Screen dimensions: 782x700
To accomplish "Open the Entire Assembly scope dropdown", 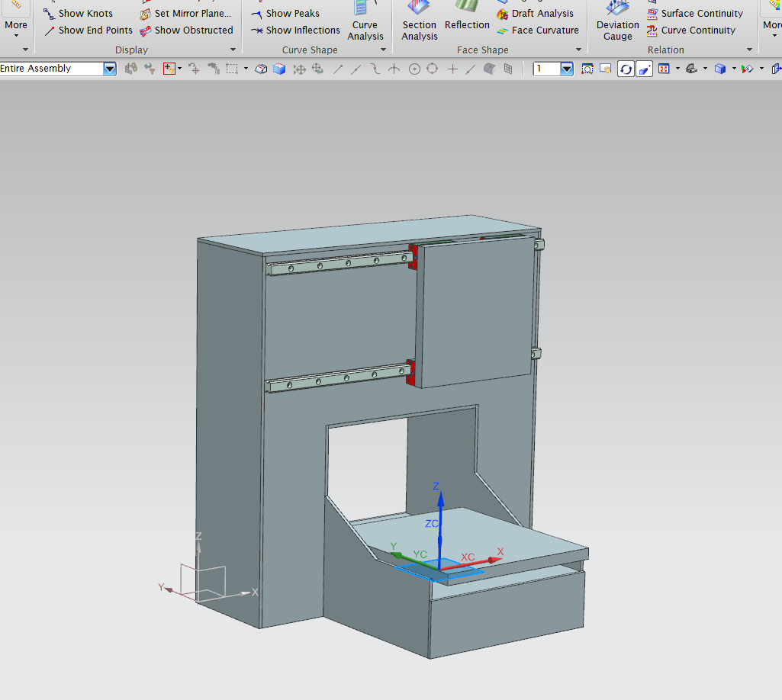I will click(110, 69).
